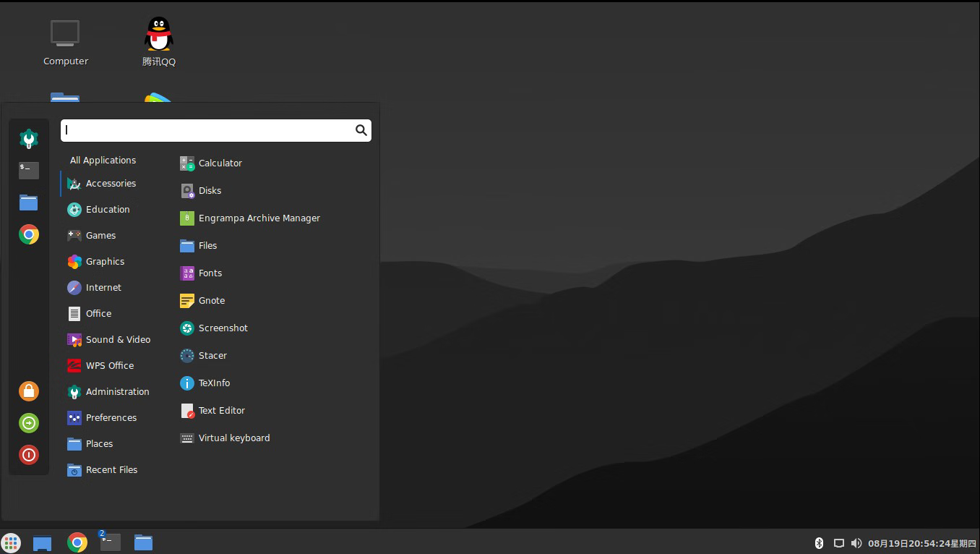Open the Tencent QQ desktop shortcut
Screen dimensions: 980x554
[x=159, y=42]
